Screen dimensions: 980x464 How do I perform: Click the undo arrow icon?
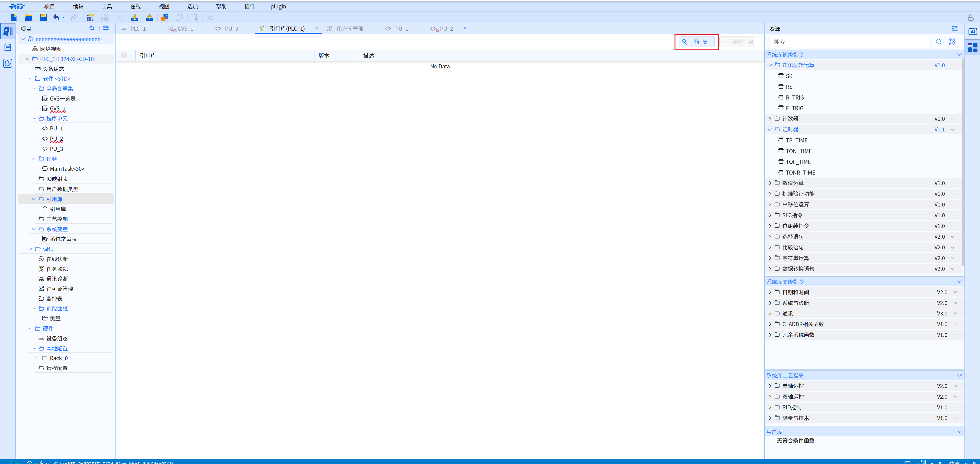pos(56,18)
